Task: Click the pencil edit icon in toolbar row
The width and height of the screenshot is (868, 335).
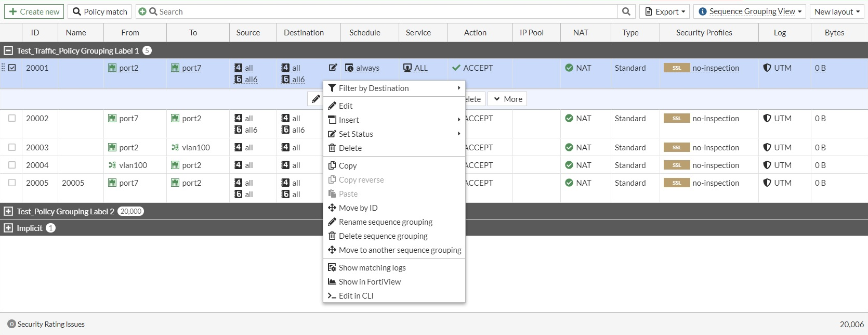Action: [x=315, y=99]
